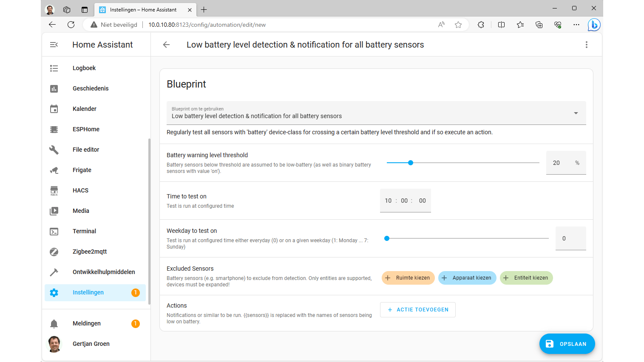Screen dimensions: 644x362
Task: Open the three-dot overflow menu
Action: [586, 45]
